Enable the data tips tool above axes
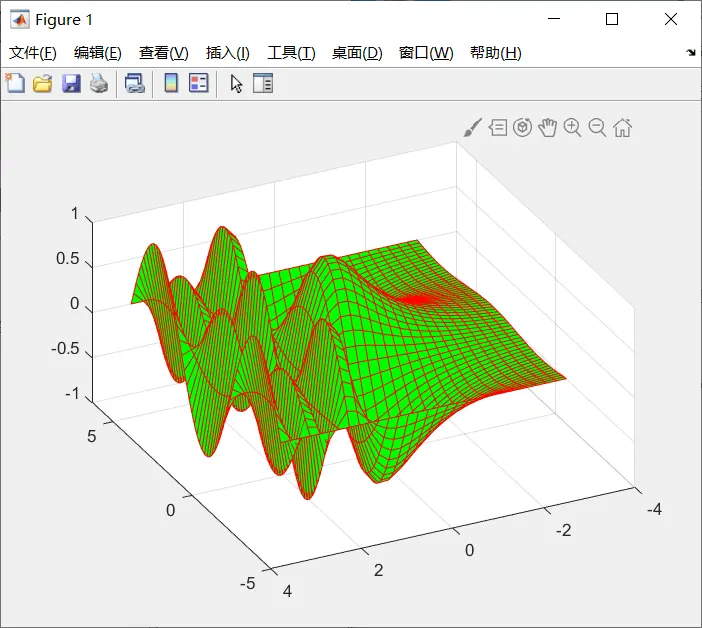This screenshot has height=628, width=702. [498, 128]
